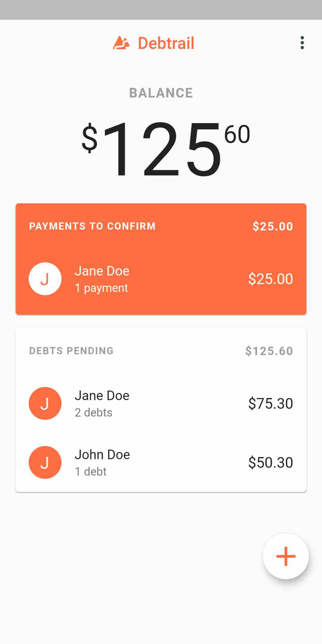Open Jane Doe's name in payments card

pyautogui.click(x=102, y=271)
